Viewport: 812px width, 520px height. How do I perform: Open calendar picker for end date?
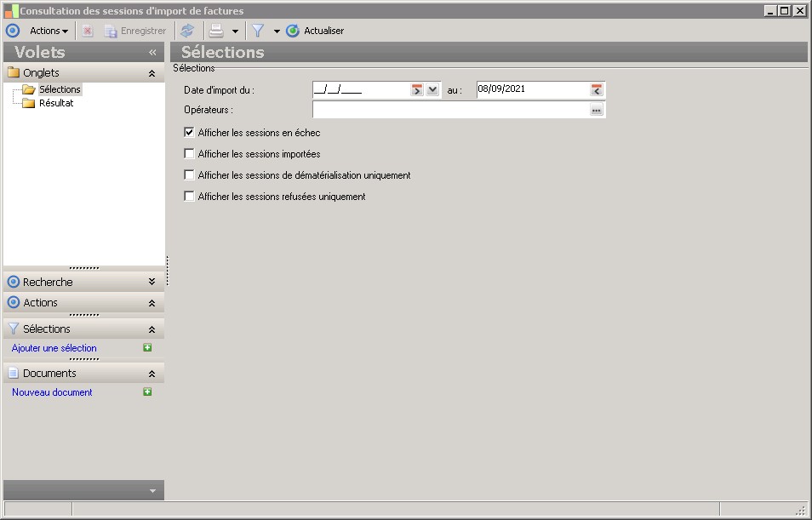[x=597, y=90]
